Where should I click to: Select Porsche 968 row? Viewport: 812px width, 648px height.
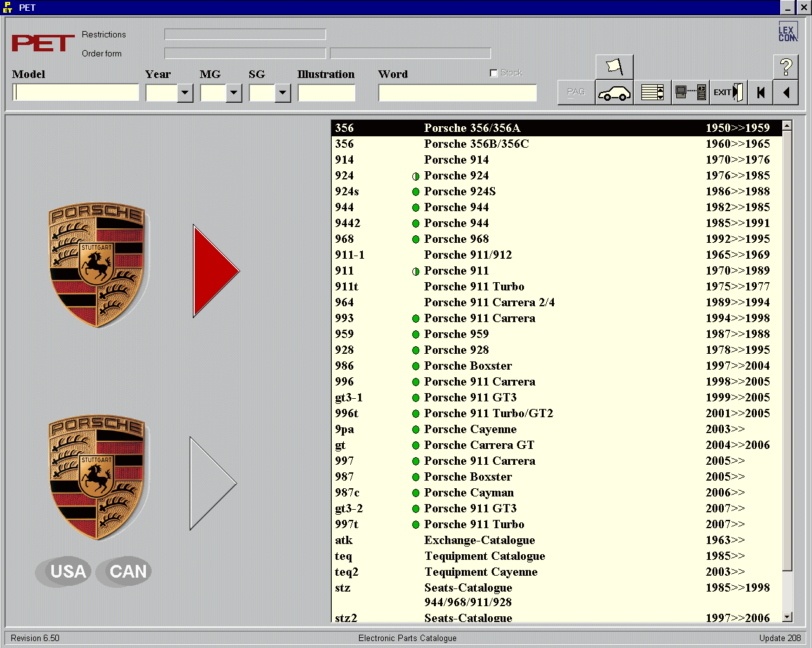pyautogui.click(x=556, y=239)
